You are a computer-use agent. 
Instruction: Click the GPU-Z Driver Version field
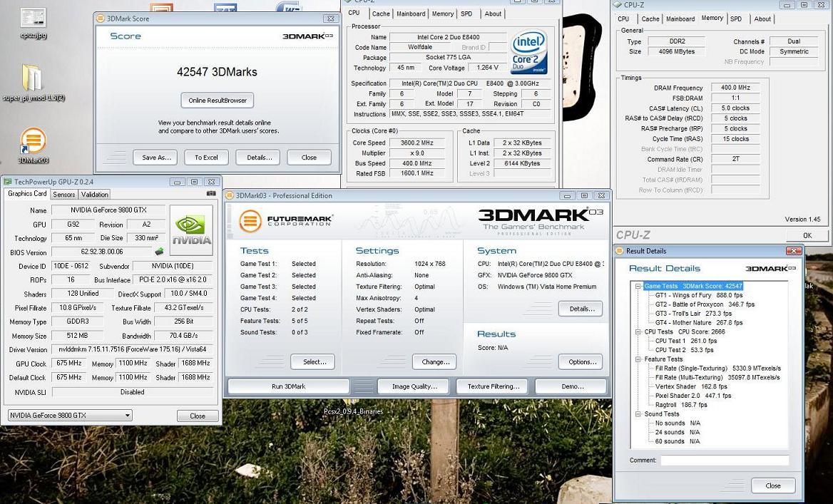[x=132, y=349]
